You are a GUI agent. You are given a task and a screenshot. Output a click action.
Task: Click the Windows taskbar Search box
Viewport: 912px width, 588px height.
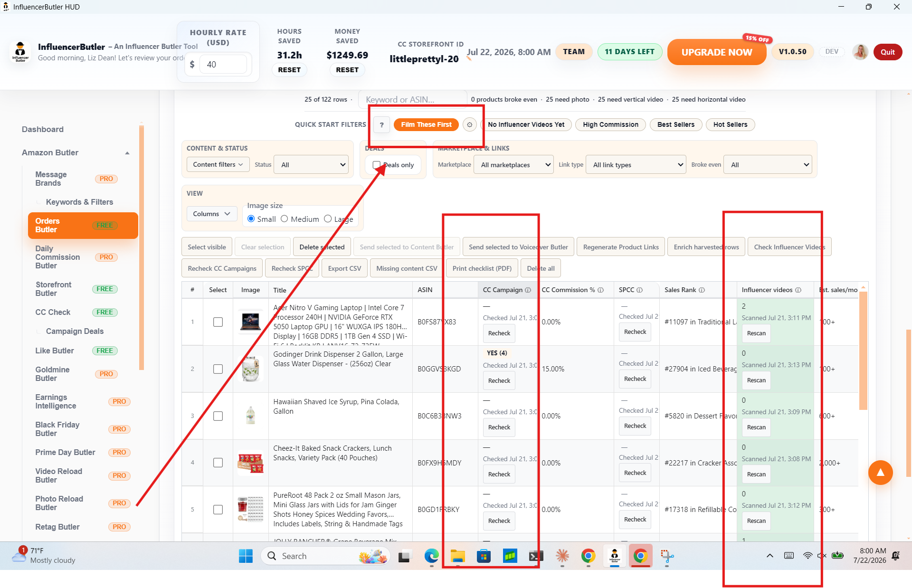tap(325, 556)
